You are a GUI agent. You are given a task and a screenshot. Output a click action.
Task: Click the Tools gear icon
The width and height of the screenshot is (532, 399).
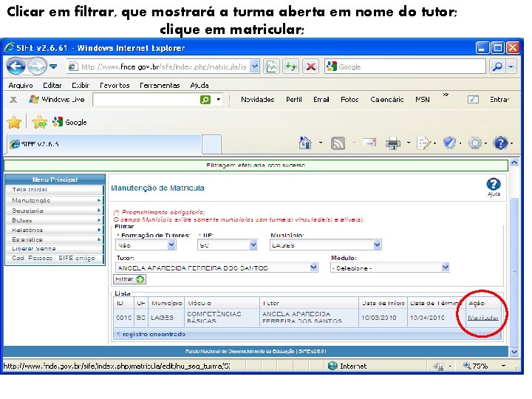(475, 143)
